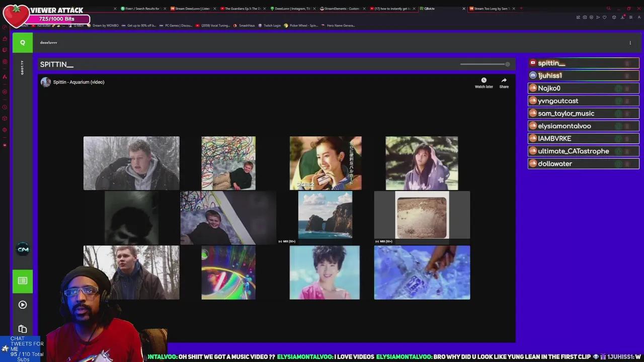Click the snowy hoodie guy video tile
This screenshot has height=362, width=644.
coord(131,163)
